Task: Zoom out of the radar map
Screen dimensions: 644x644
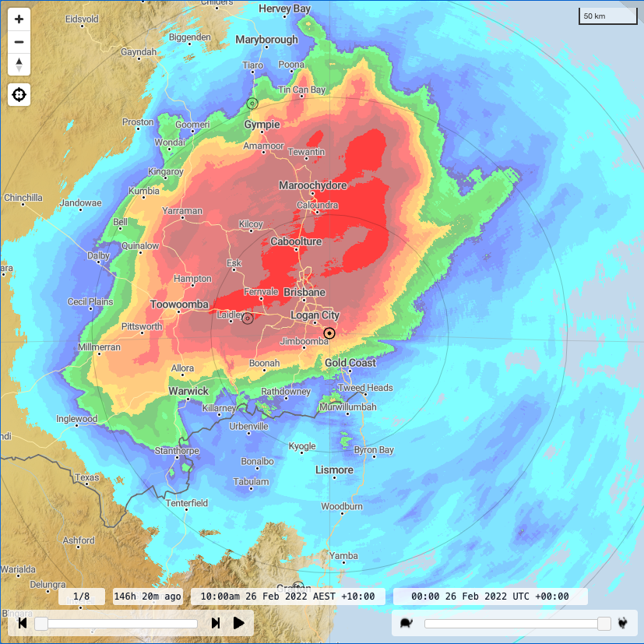Action: pyautogui.click(x=19, y=42)
